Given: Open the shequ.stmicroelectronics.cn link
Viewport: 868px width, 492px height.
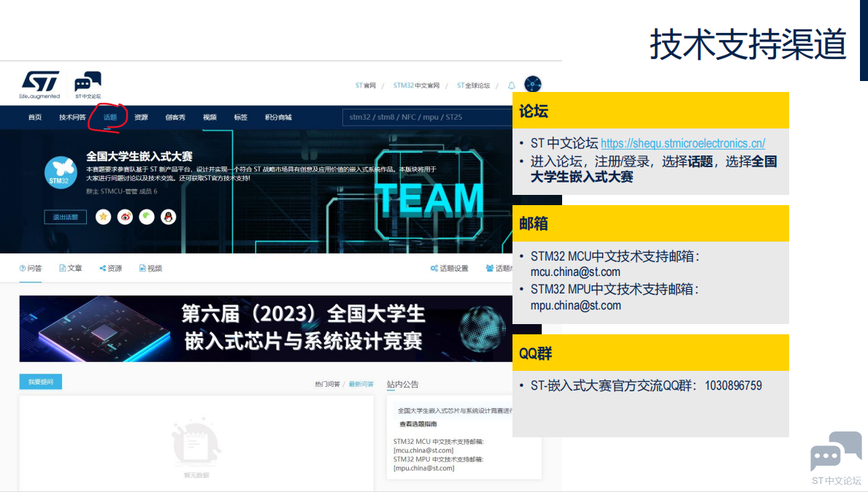Looking at the screenshot, I should point(683,143).
